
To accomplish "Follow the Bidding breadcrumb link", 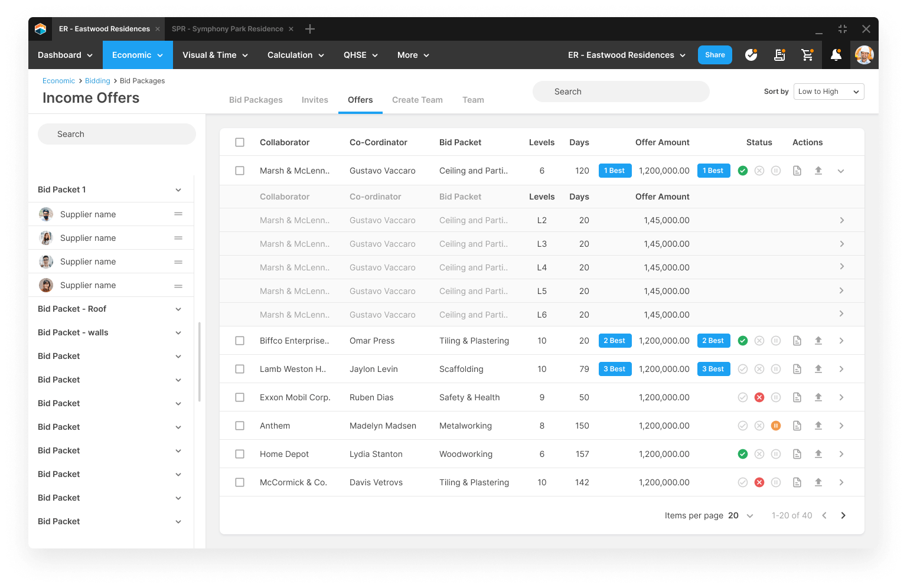I will click(97, 81).
